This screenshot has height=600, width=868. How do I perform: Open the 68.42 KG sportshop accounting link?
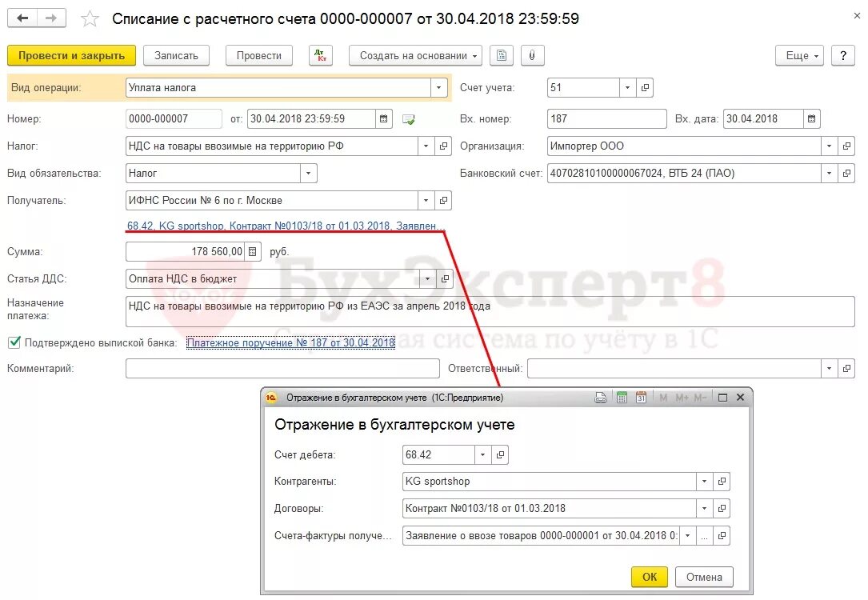coord(286,226)
